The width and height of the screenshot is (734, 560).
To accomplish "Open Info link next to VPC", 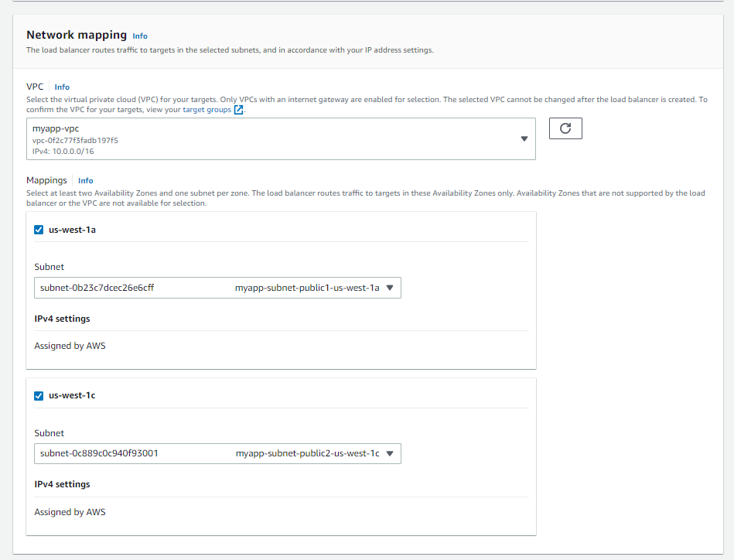I will click(62, 87).
